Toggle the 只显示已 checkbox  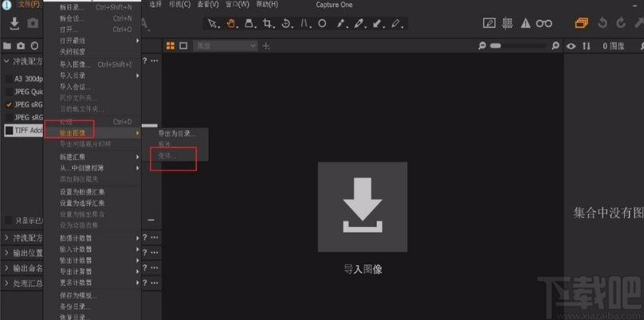pyautogui.click(x=9, y=220)
